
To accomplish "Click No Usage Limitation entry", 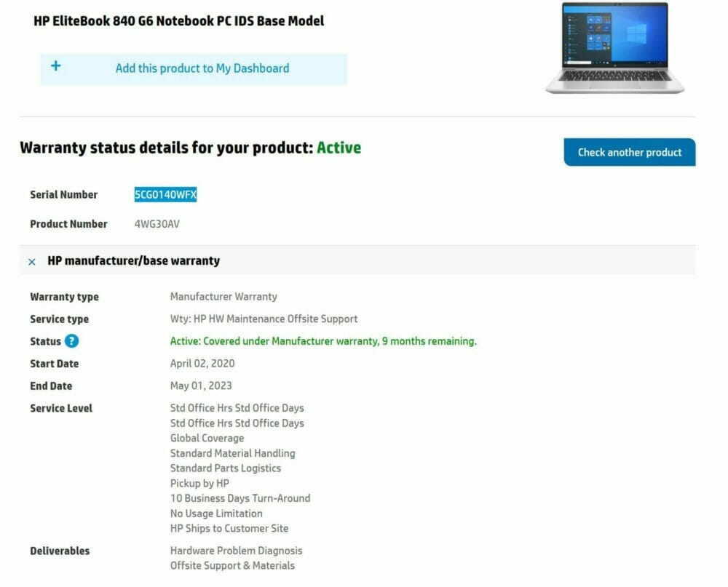I will pos(216,514).
